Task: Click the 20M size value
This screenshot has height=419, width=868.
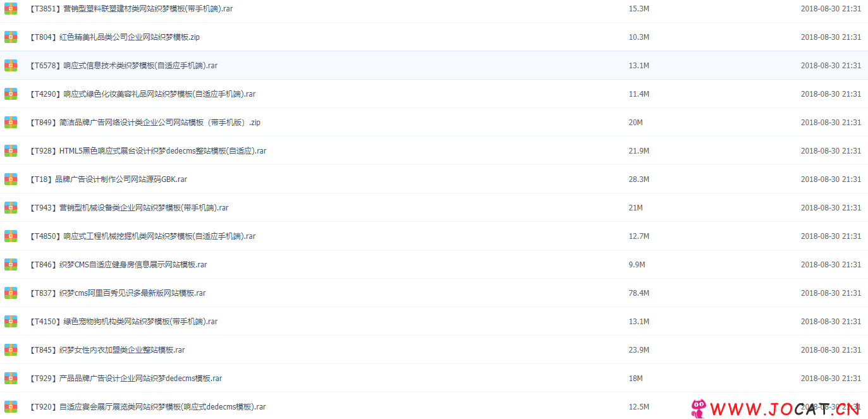Action: click(x=635, y=123)
